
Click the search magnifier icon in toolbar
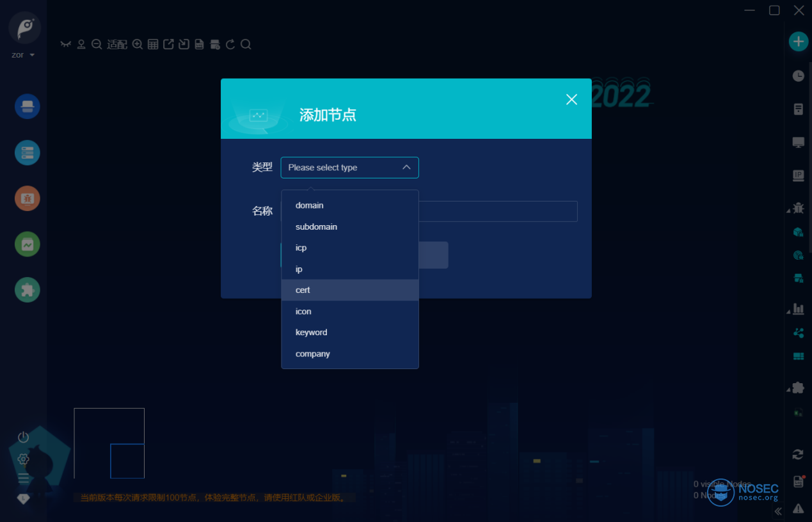(x=246, y=44)
